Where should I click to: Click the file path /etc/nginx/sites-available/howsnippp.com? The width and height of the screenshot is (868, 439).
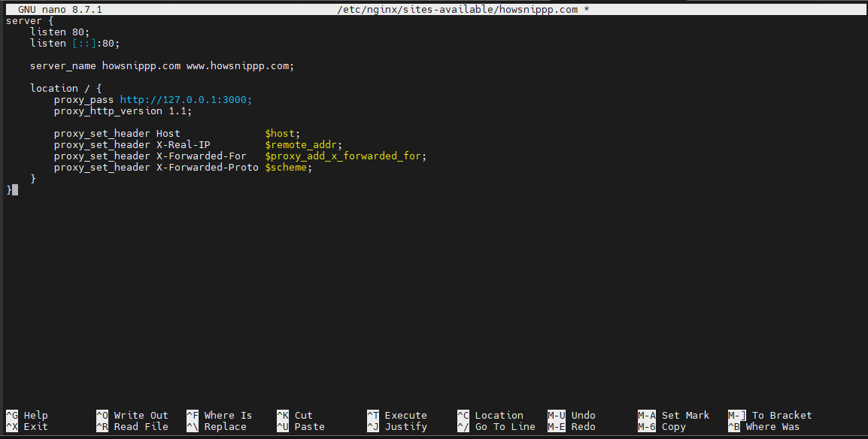[457, 10]
